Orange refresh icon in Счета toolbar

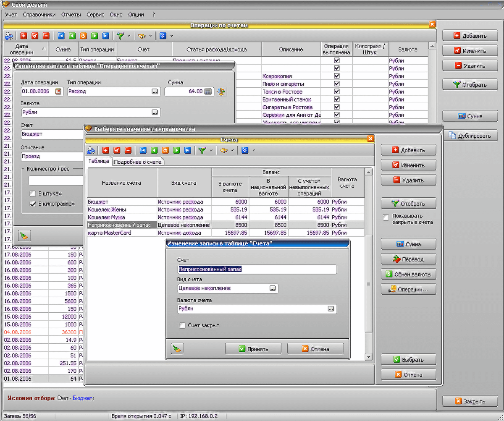click(x=165, y=150)
